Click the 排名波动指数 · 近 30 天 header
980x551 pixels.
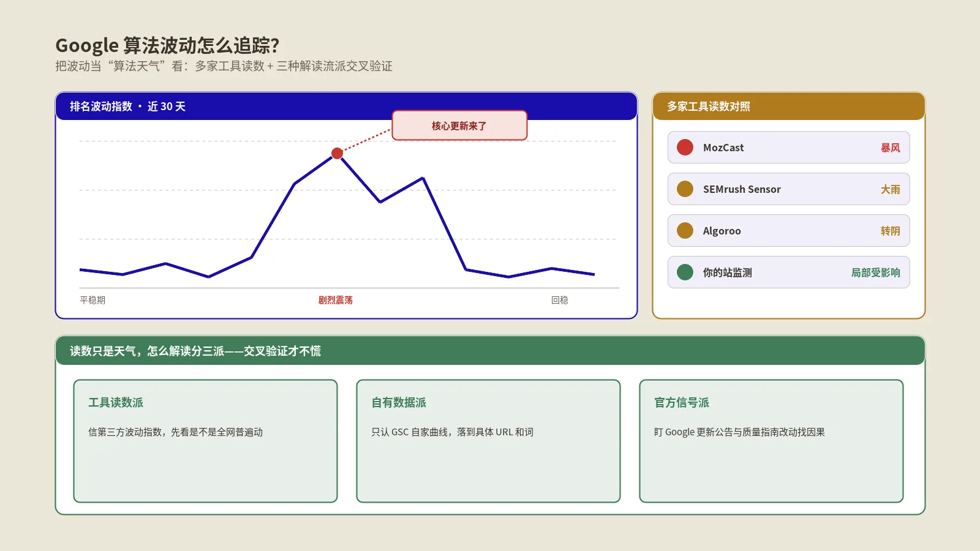[346, 107]
